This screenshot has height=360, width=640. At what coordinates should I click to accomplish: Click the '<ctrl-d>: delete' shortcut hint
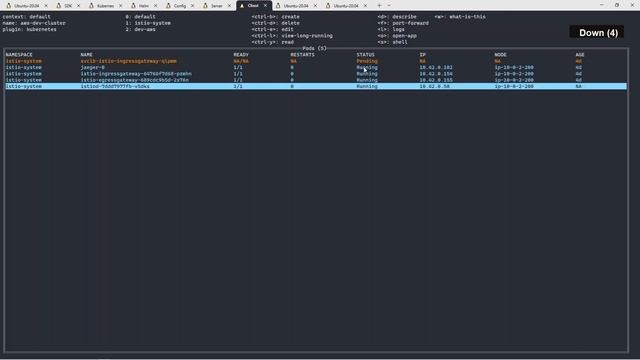(x=276, y=23)
